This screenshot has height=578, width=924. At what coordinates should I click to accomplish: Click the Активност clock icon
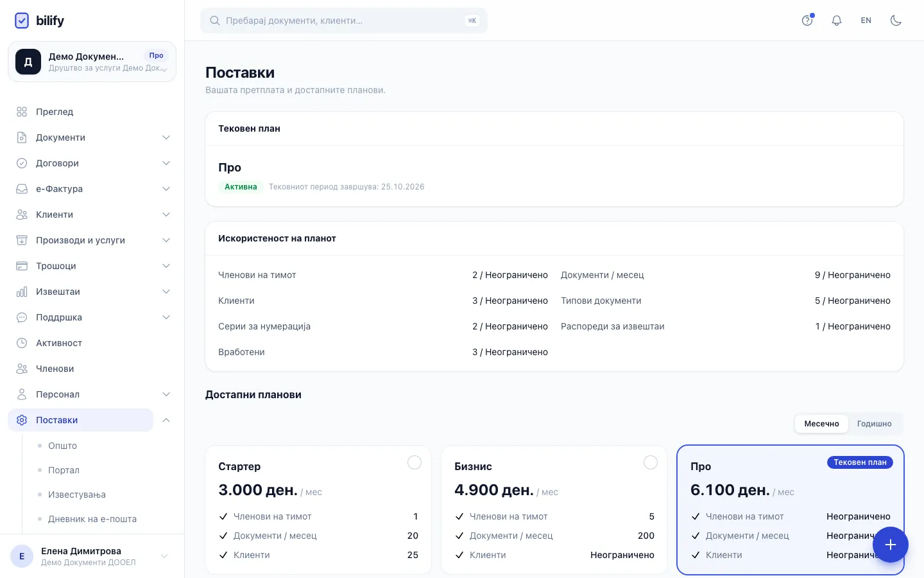click(22, 343)
